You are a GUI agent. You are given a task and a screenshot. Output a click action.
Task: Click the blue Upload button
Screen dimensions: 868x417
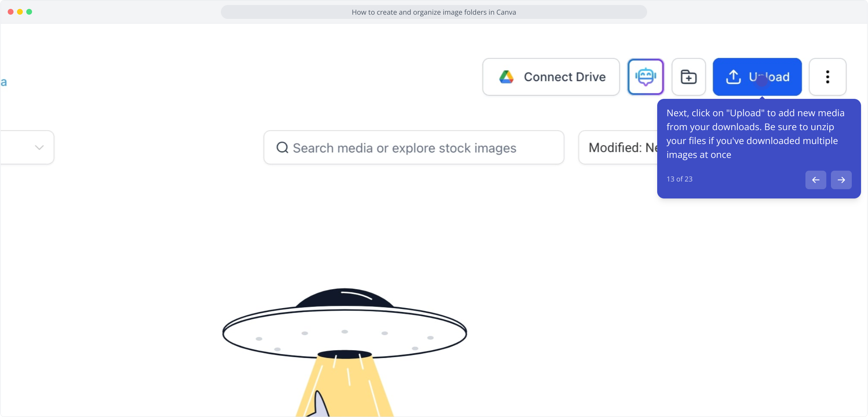757,77
